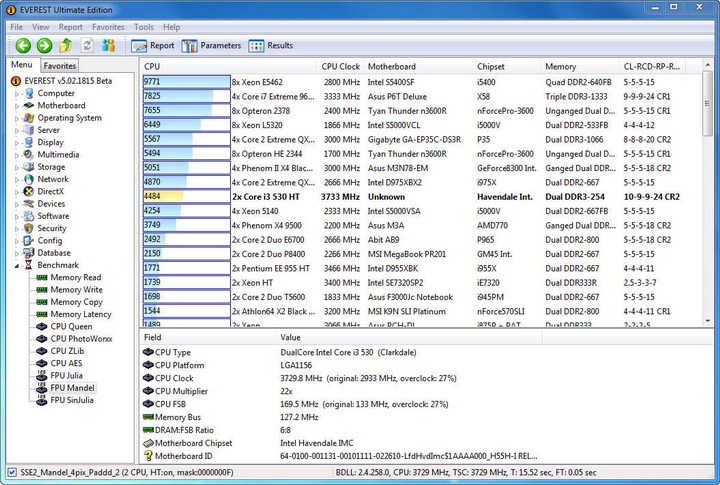Open the View menu
Image resolution: width=720 pixels, height=485 pixels.
pyautogui.click(x=40, y=27)
